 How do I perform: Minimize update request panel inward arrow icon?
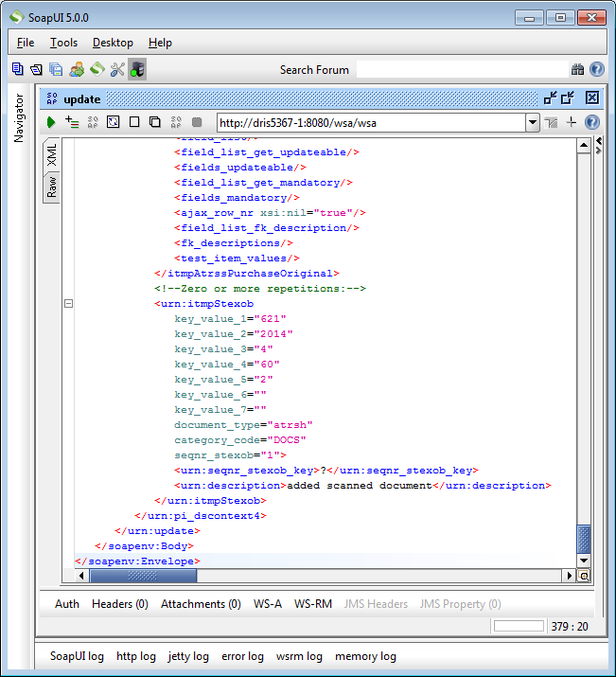[x=551, y=98]
